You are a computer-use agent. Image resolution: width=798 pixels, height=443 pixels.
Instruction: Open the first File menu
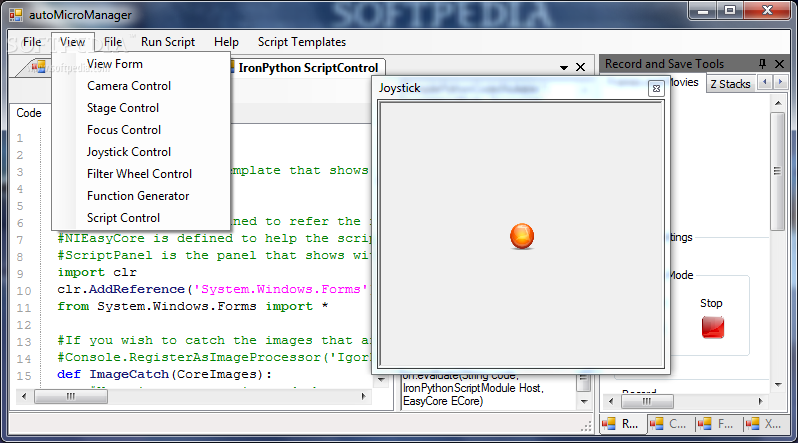[32, 42]
